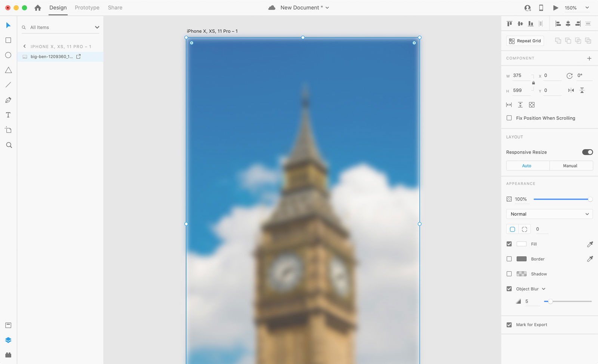Image resolution: width=598 pixels, height=364 pixels.
Task: Open the Layers panel icon
Action: tap(8, 340)
